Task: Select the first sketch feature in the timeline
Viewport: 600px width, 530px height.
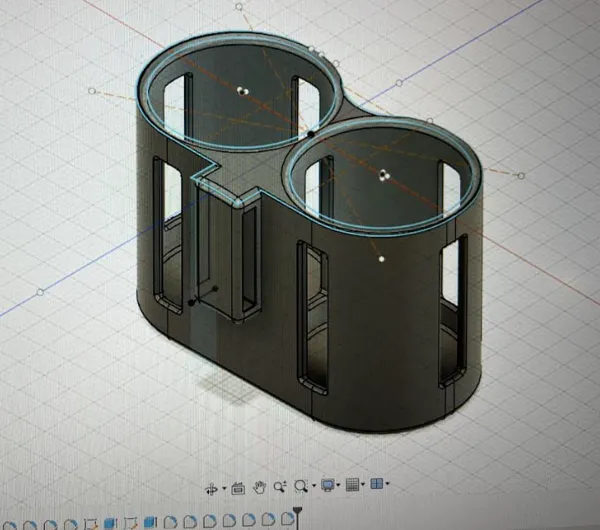Action: click(x=90, y=524)
